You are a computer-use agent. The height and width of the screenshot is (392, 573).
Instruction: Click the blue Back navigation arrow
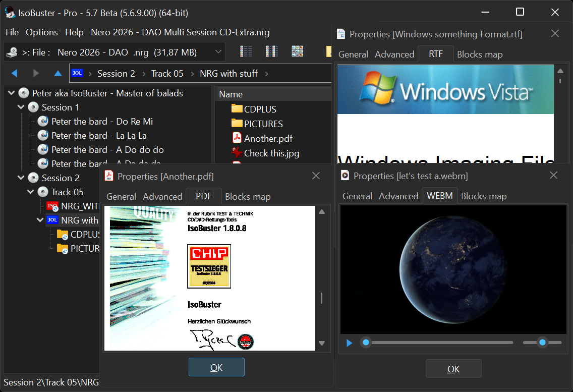[14, 74]
